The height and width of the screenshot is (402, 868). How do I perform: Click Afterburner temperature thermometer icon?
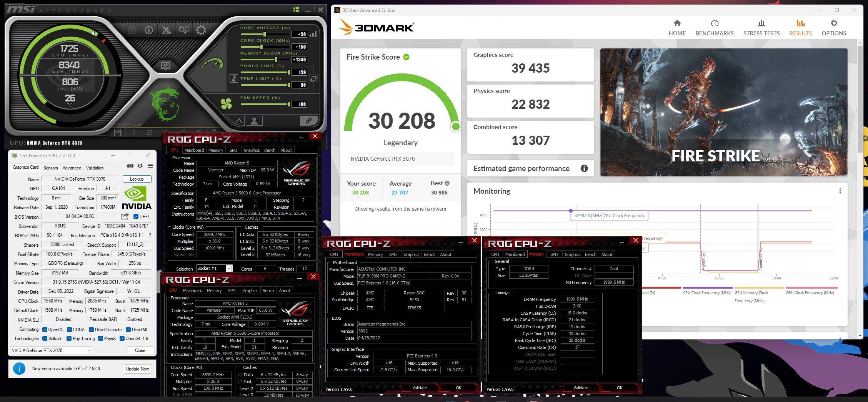click(234, 78)
